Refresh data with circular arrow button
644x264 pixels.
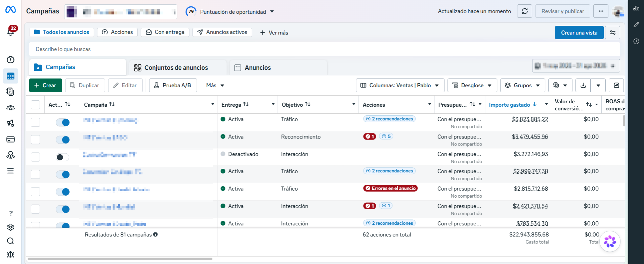tap(524, 11)
